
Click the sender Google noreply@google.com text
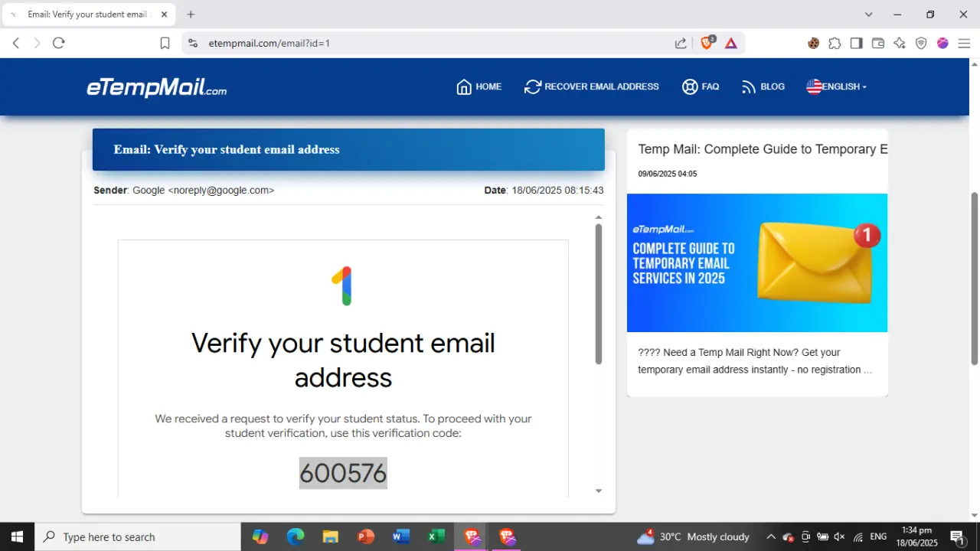pyautogui.click(x=184, y=190)
